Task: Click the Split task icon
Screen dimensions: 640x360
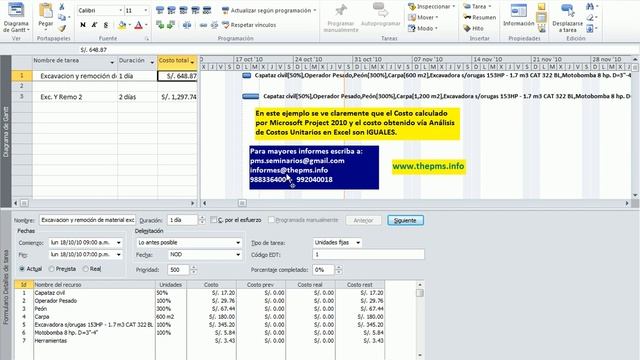Action: [187, 25]
